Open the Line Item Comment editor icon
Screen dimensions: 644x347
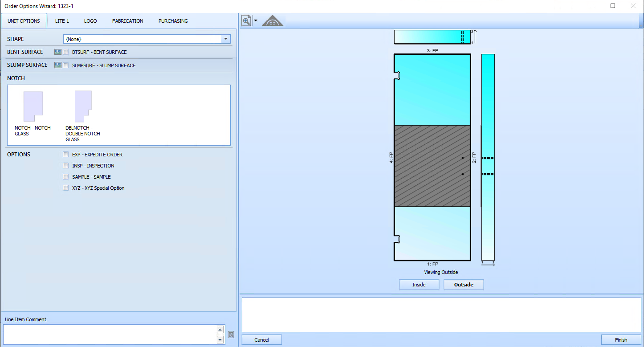pyautogui.click(x=231, y=335)
